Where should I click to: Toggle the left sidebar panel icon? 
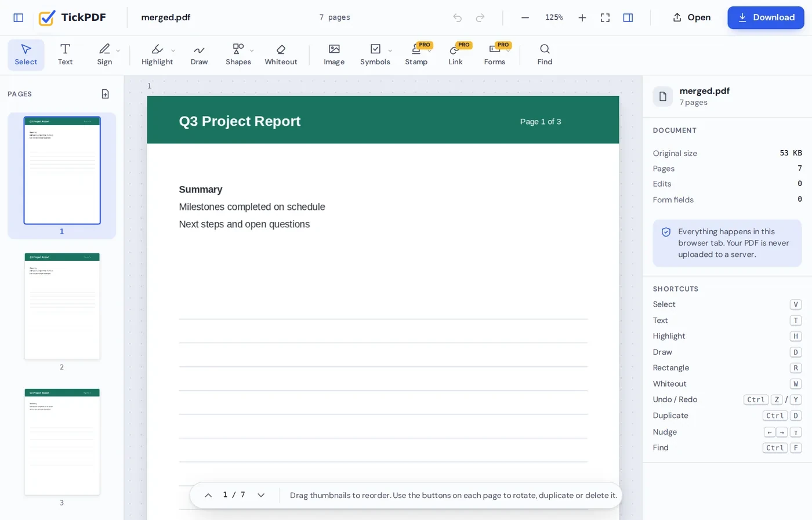pyautogui.click(x=19, y=17)
